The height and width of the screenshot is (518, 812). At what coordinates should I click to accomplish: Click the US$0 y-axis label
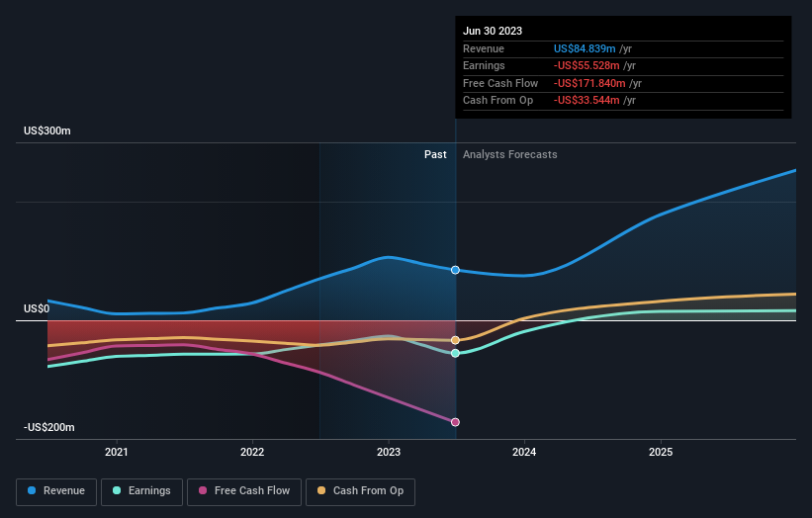[x=37, y=309]
